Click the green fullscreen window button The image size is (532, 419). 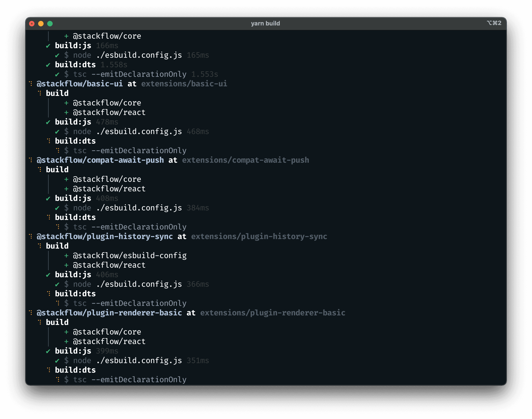pyautogui.click(x=50, y=24)
